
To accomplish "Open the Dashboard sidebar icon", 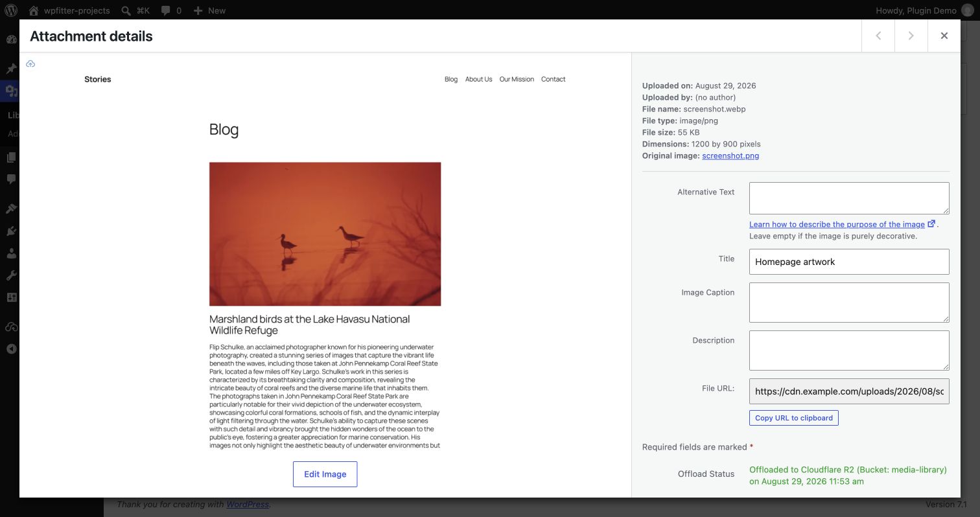I will [x=11, y=40].
